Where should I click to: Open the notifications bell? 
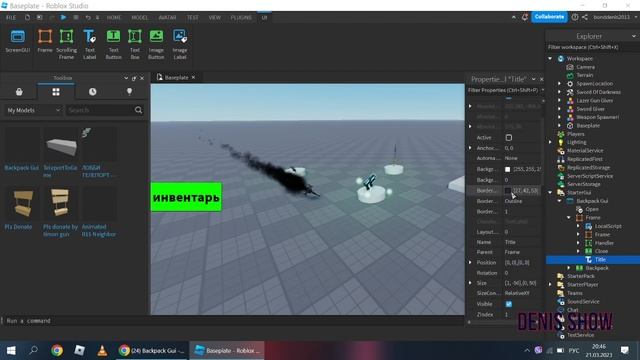tap(525, 17)
